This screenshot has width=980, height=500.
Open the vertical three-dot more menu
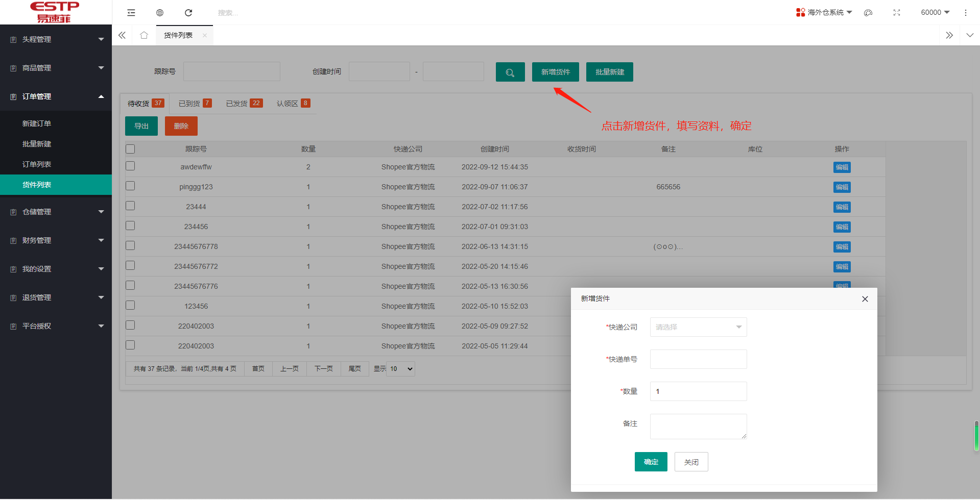pyautogui.click(x=965, y=13)
